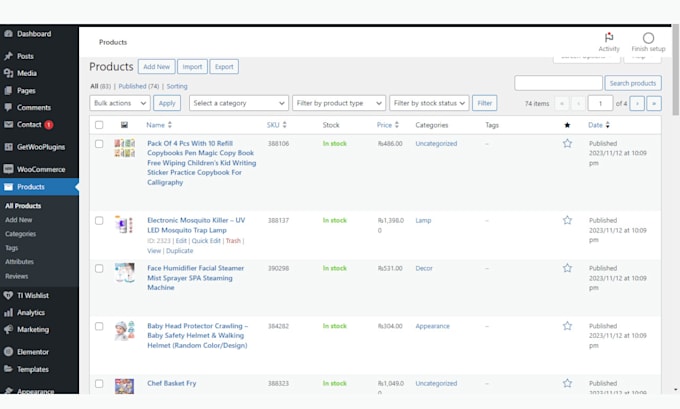Tick the select-all products checkbox
The width and height of the screenshot is (680, 409).
pos(99,125)
